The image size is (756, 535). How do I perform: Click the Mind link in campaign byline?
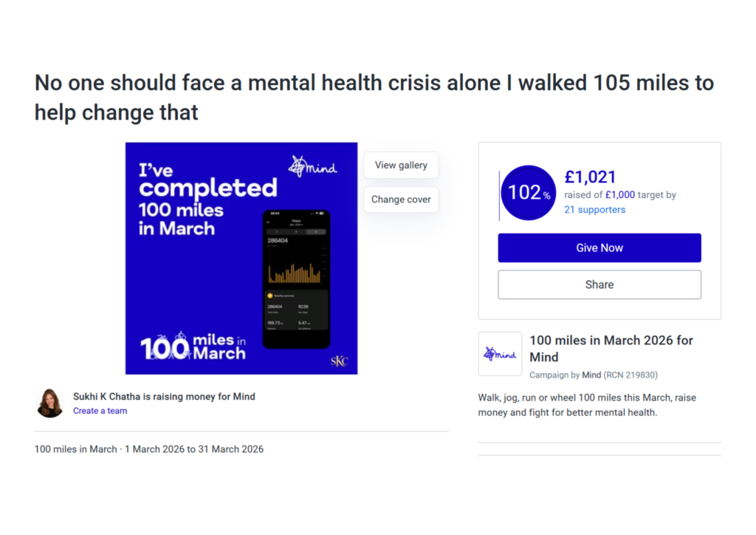591,375
